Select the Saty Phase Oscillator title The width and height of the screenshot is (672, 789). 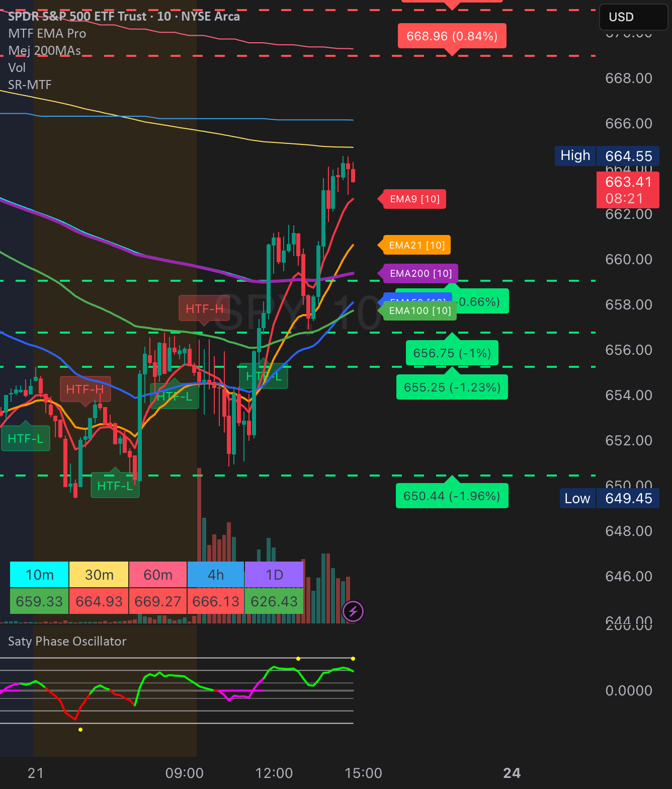[x=67, y=641]
